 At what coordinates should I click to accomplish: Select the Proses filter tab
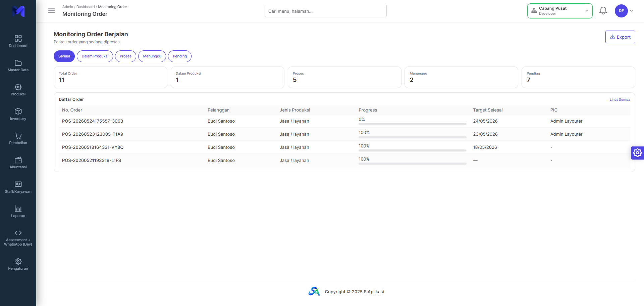click(125, 56)
